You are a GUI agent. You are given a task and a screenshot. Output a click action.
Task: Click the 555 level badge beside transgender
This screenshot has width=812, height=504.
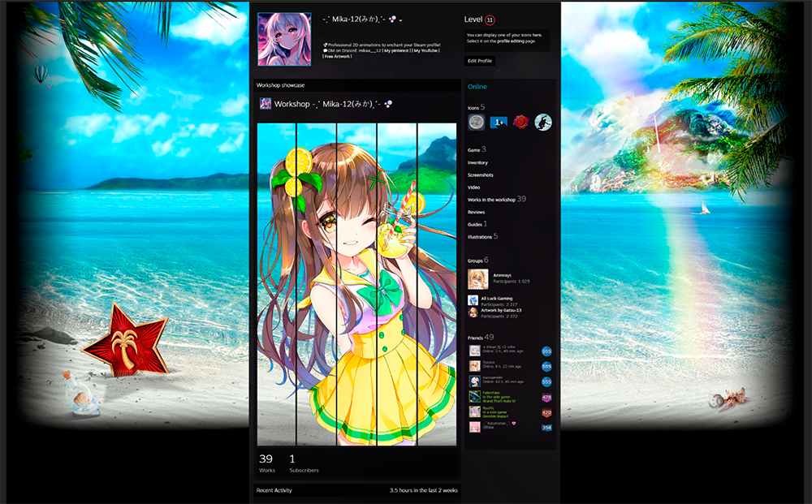click(546, 382)
